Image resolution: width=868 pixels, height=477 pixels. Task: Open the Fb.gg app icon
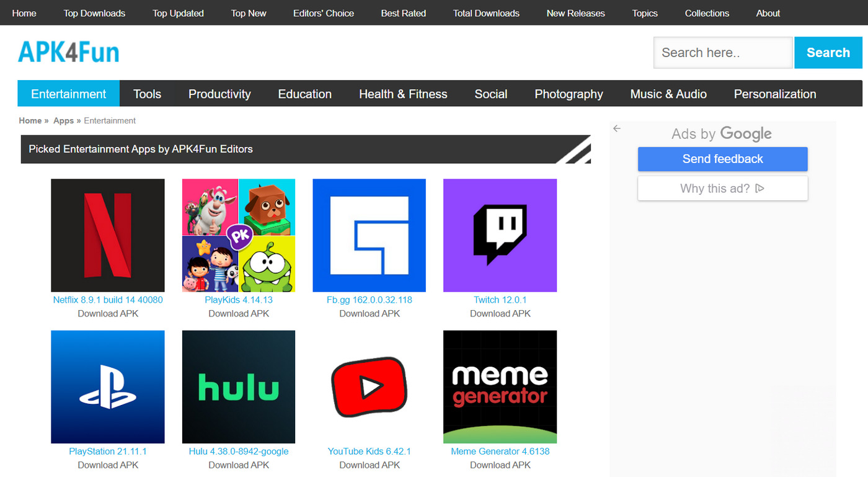370,235
